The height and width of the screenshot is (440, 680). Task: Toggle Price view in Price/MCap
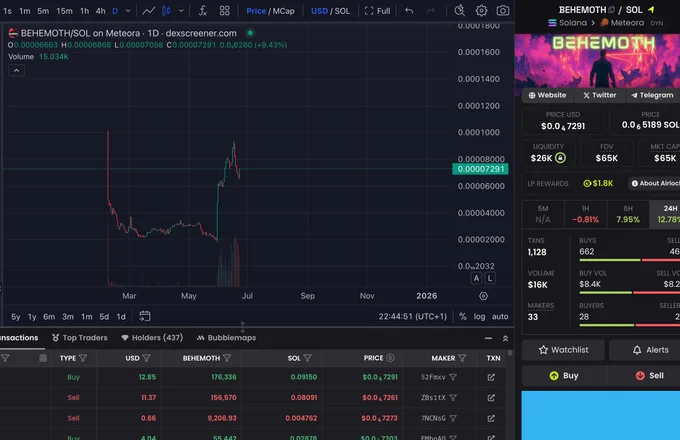(256, 11)
